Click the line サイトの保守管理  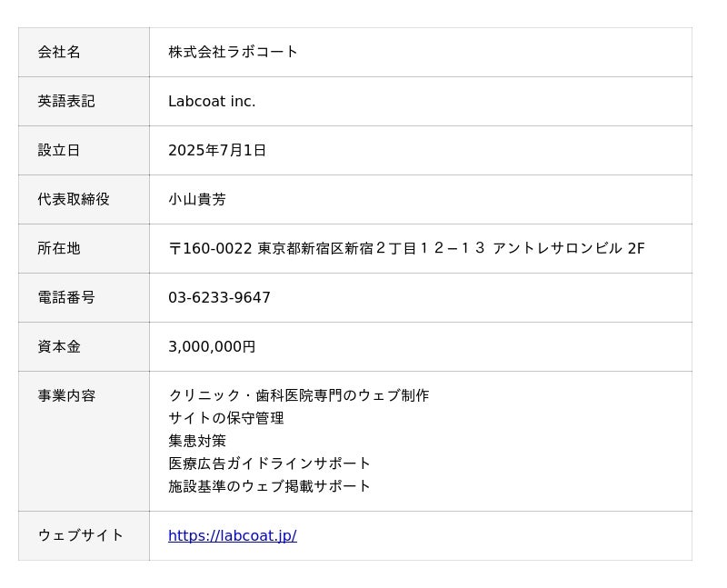226,418
